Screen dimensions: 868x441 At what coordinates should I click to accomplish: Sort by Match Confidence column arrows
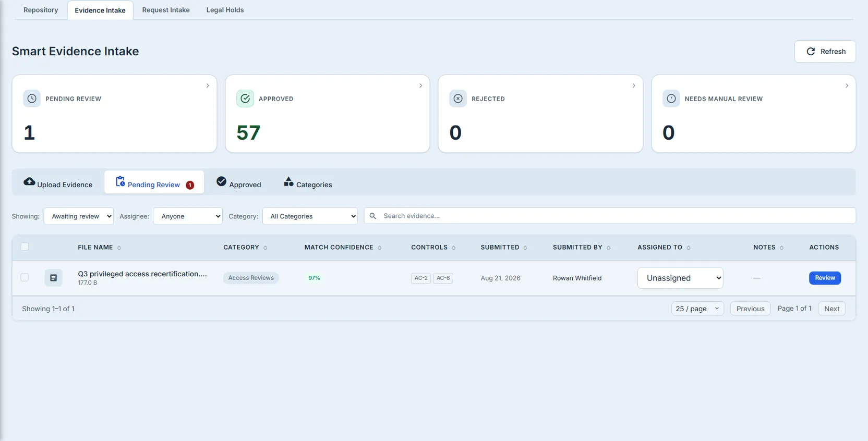click(x=380, y=248)
